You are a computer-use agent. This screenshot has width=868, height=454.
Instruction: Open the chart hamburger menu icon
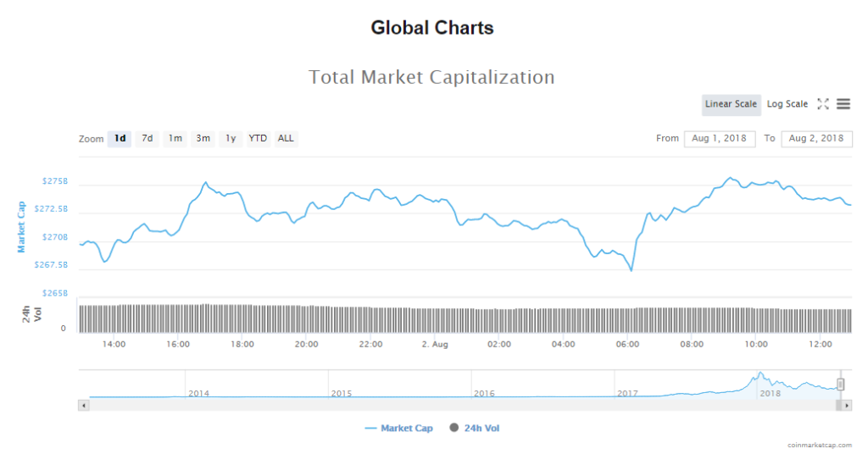click(843, 104)
